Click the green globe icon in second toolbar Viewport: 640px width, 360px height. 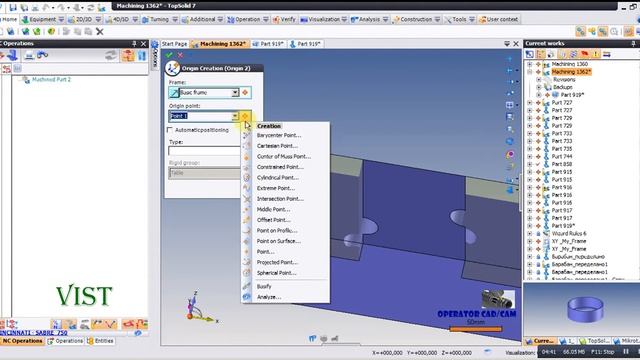pyautogui.click(x=37, y=31)
